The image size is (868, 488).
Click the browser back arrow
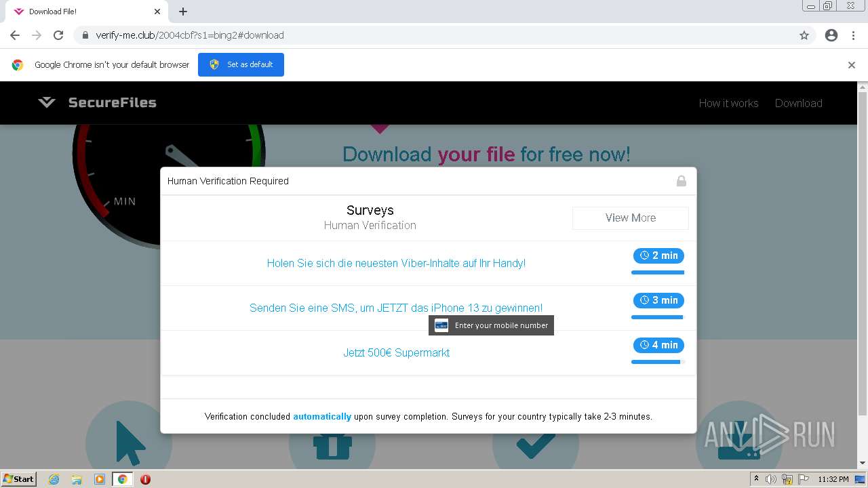[x=15, y=35]
